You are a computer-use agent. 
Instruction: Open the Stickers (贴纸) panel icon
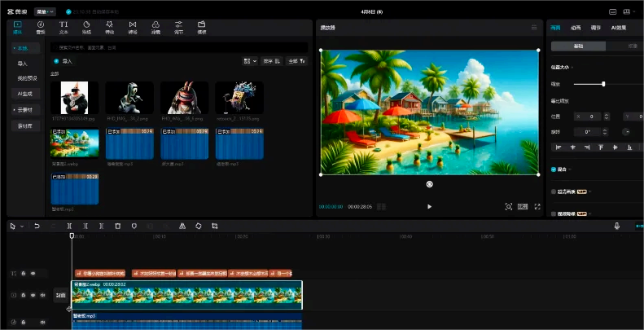tap(86, 27)
